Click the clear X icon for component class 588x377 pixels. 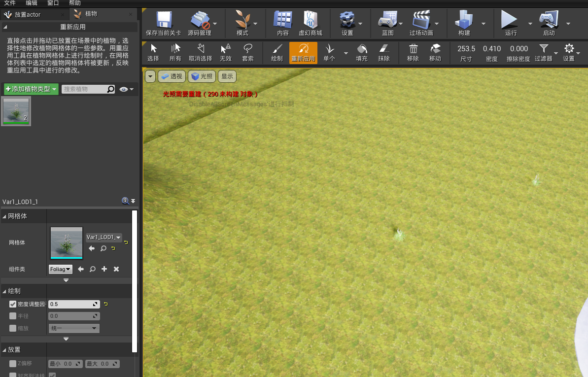coord(116,269)
